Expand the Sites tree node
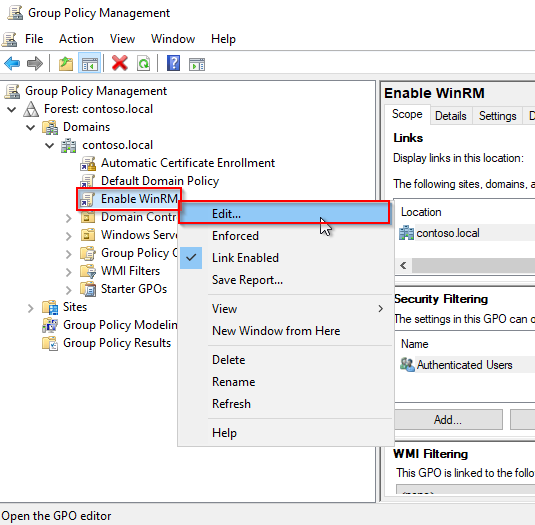Image resolution: width=535 pixels, height=525 pixels. tap(31, 308)
